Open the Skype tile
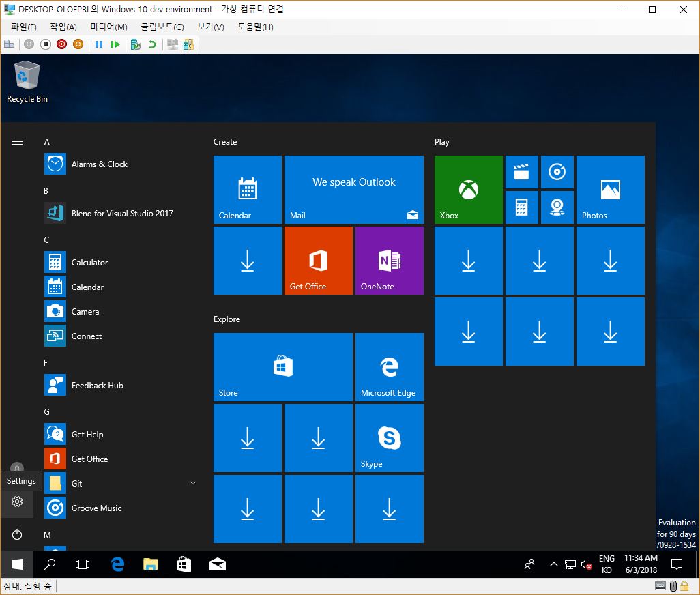The height and width of the screenshot is (595, 700). (x=390, y=438)
